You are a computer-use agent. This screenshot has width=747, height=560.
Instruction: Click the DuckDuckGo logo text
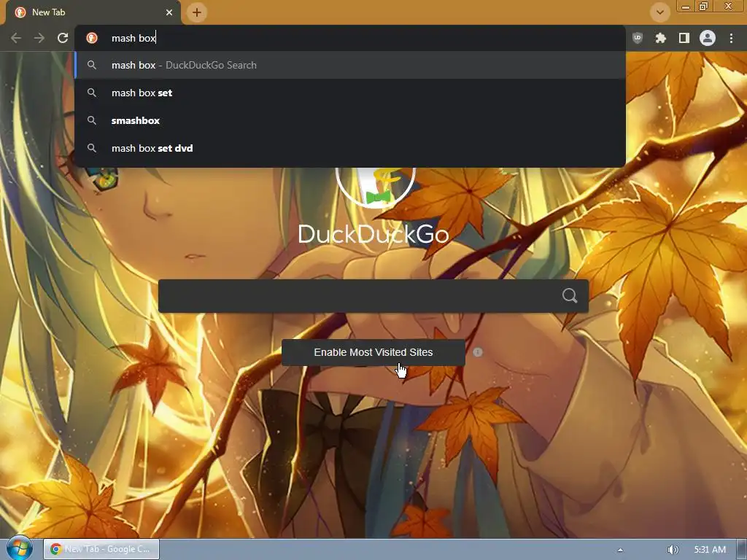coord(373,234)
